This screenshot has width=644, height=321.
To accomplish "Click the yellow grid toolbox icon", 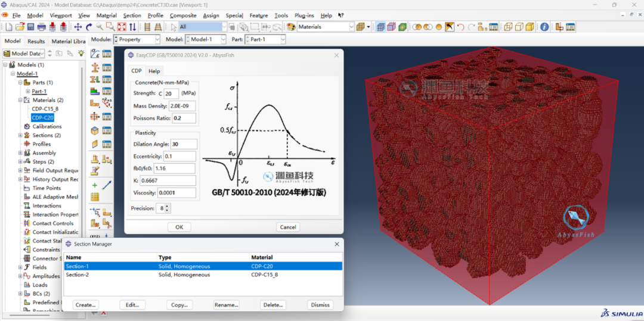I will coord(95,197).
